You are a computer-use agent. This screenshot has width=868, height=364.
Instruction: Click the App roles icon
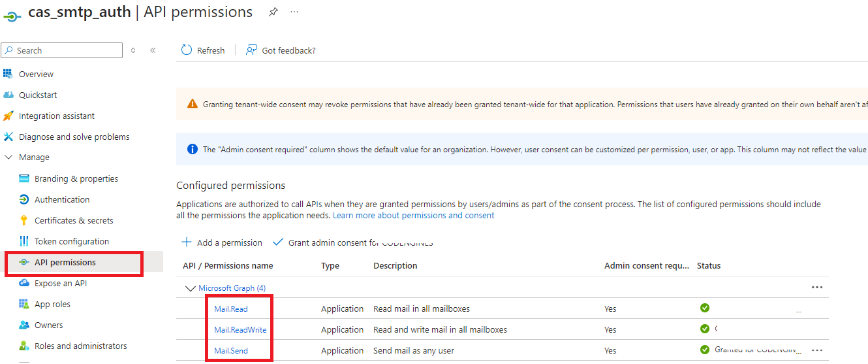tap(24, 304)
